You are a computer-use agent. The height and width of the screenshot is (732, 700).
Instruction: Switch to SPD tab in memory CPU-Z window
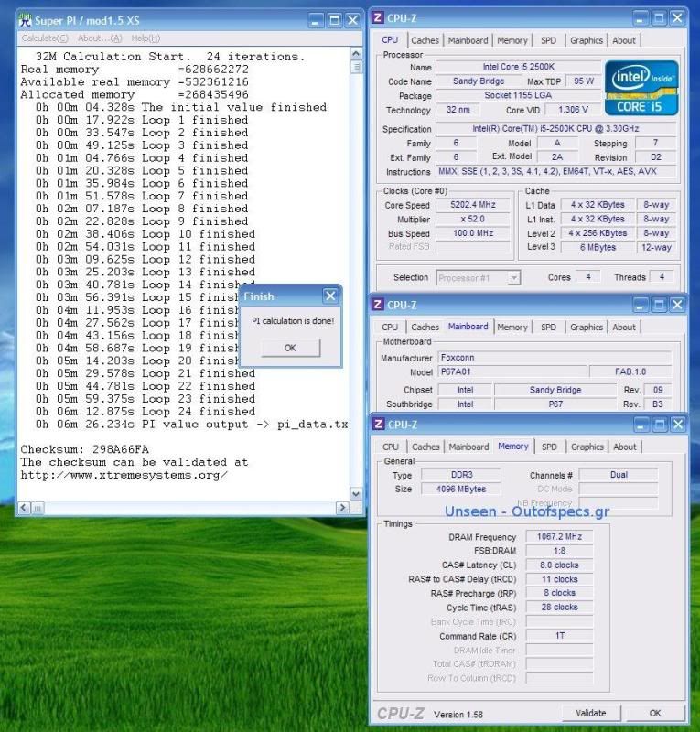tap(548, 447)
